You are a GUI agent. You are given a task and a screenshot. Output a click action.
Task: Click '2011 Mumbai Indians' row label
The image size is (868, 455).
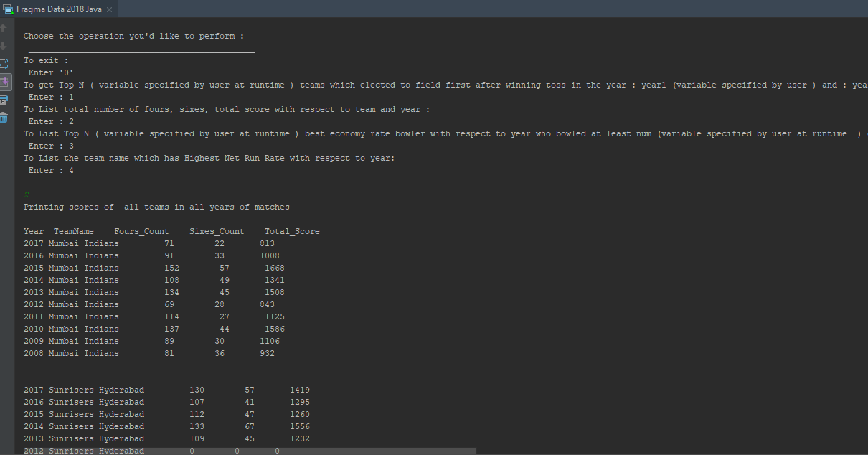point(71,316)
